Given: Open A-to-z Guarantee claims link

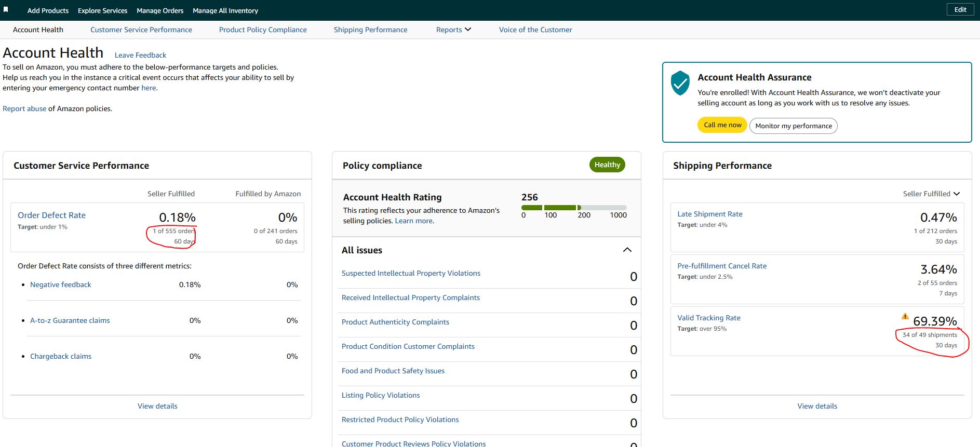Looking at the screenshot, I should click(70, 320).
